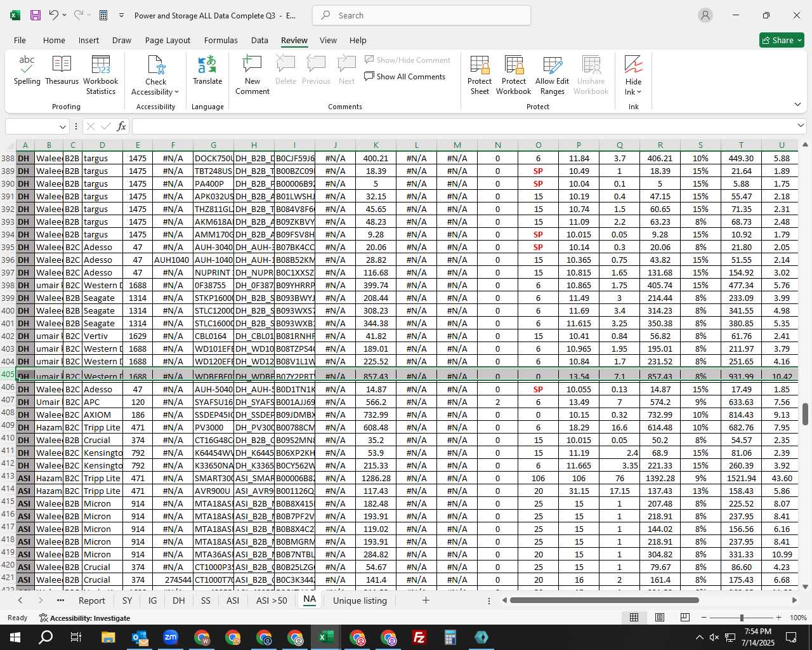Add a New Comment
This screenshot has width=812, height=650.
[x=252, y=75]
